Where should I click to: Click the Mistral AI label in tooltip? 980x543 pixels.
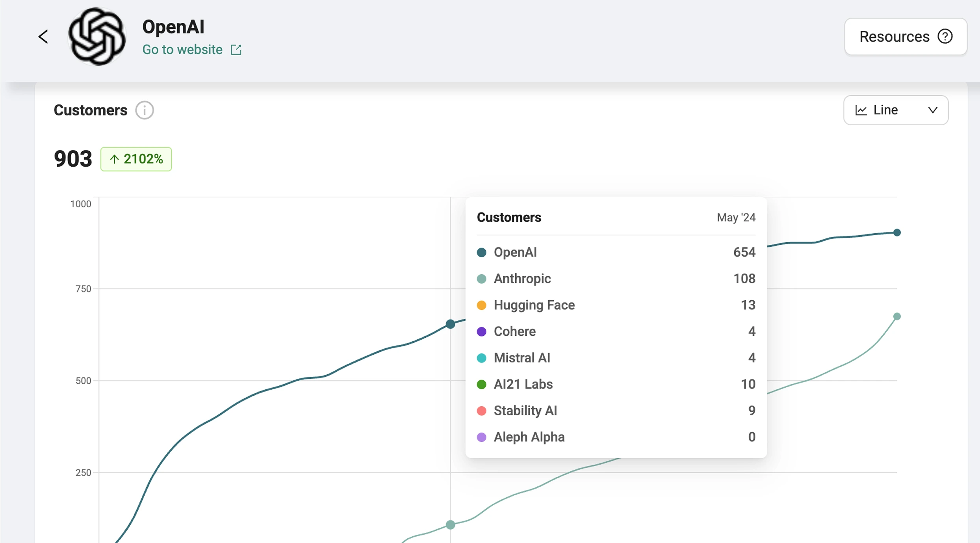(522, 358)
